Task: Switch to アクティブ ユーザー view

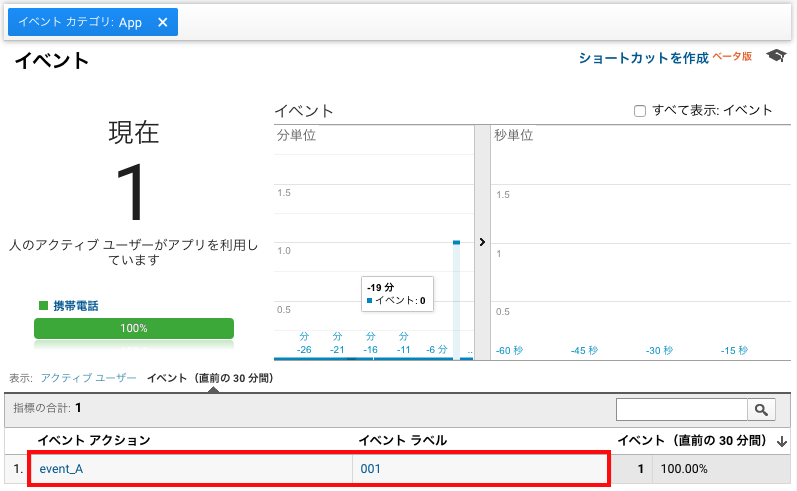Action: coord(88,378)
